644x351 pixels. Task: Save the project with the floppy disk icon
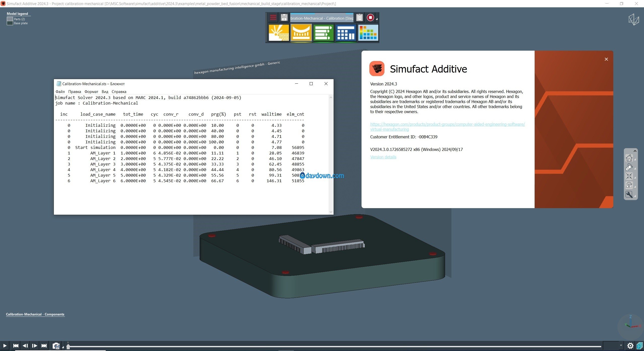tap(284, 18)
